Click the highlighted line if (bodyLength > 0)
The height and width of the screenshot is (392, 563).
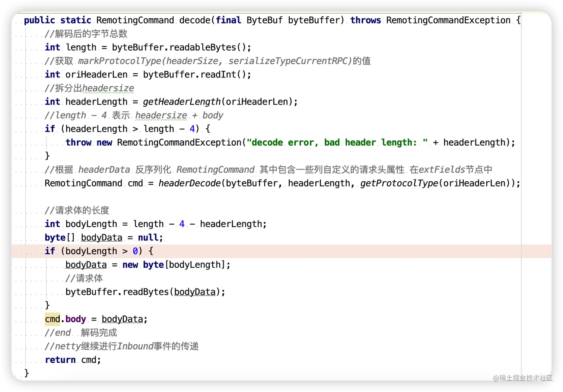[281, 251]
